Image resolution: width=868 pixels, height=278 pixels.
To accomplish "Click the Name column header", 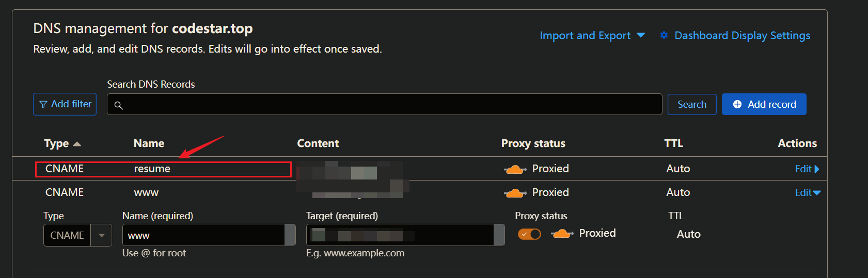I will tap(149, 143).
